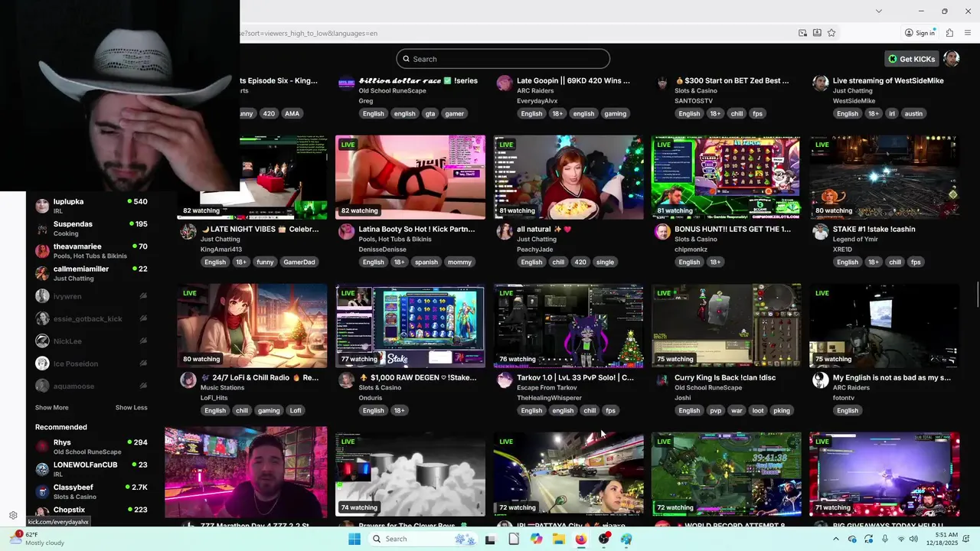
Task: Click the Windows Start button
Action: pos(354,539)
